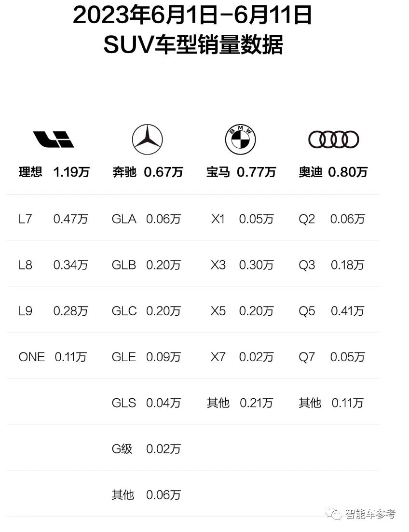Image resolution: width=409 pixels, height=532 pixels.
Task: Click the Q7 0.05万 entry
Action: (x=331, y=357)
